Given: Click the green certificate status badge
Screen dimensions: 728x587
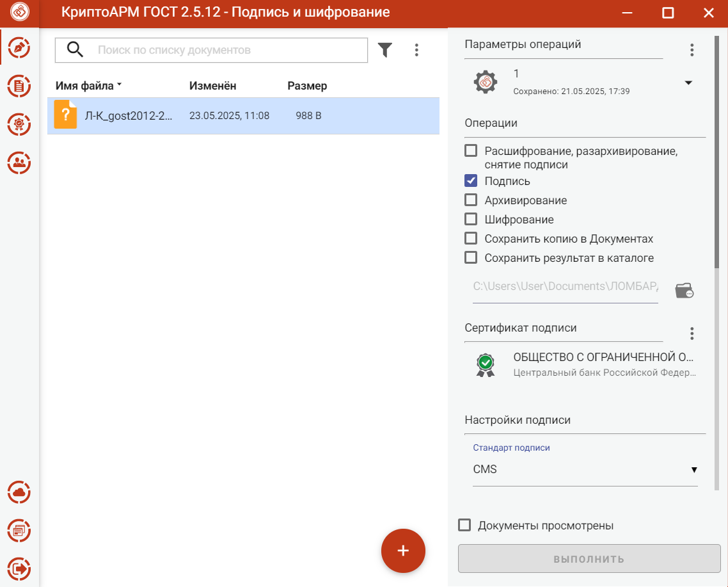Looking at the screenshot, I should click(x=485, y=365).
